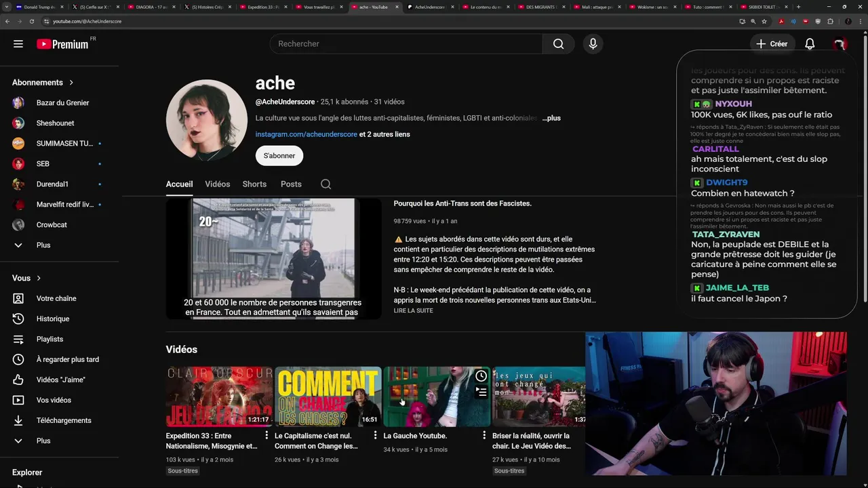868x488 pixels.
Task: Show the 2 autres liens
Action: click(384, 134)
